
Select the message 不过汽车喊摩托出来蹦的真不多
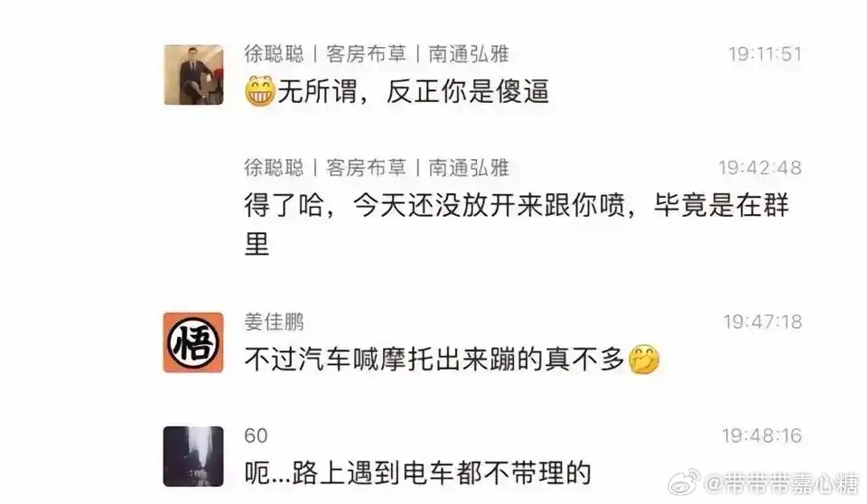pos(452,359)
